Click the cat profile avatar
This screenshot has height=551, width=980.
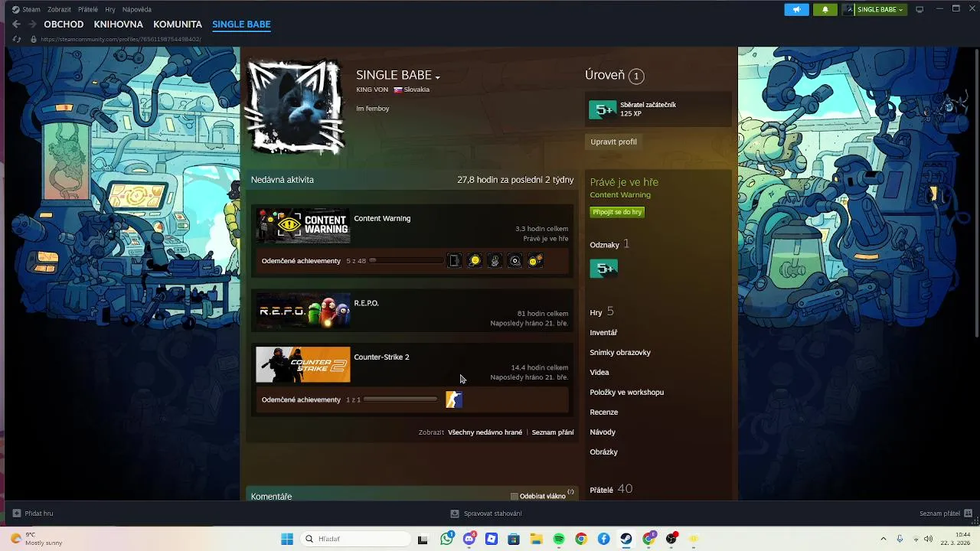[x=296, y=106]
